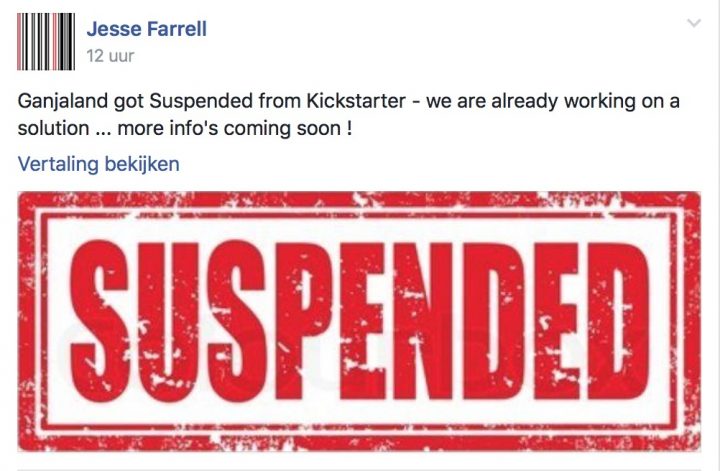Expand post actions using the top-right arrow
This screenshot has width=720, height=471.
[x=694, y=22]
